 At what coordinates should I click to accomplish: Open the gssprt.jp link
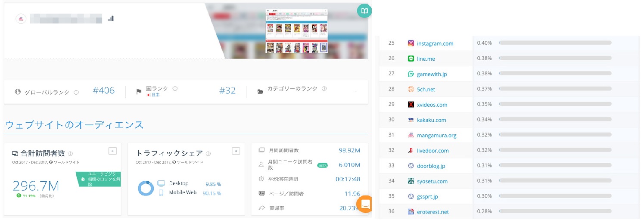(x=428, y=196)
